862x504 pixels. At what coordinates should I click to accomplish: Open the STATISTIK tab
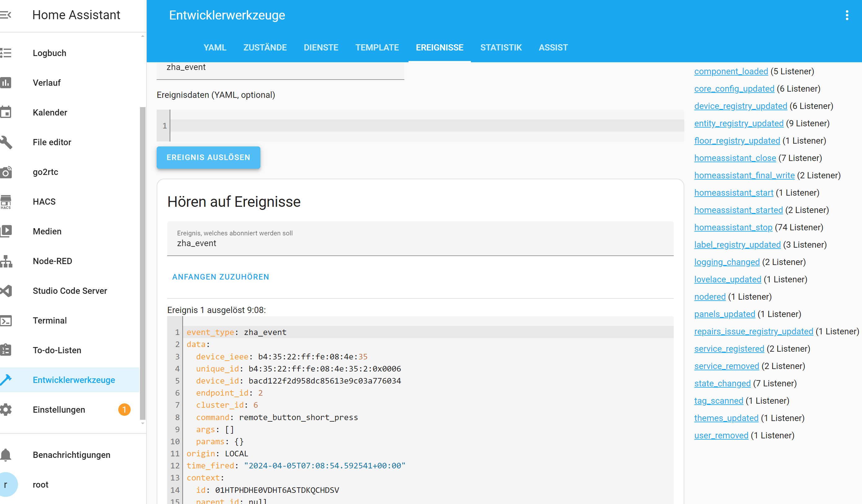click(501, 48)
